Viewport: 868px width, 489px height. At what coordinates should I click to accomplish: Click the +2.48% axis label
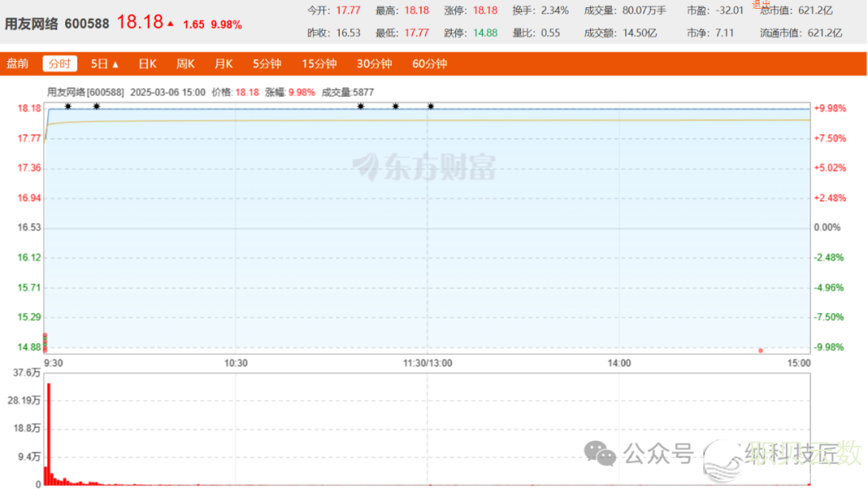pos(829,199)
